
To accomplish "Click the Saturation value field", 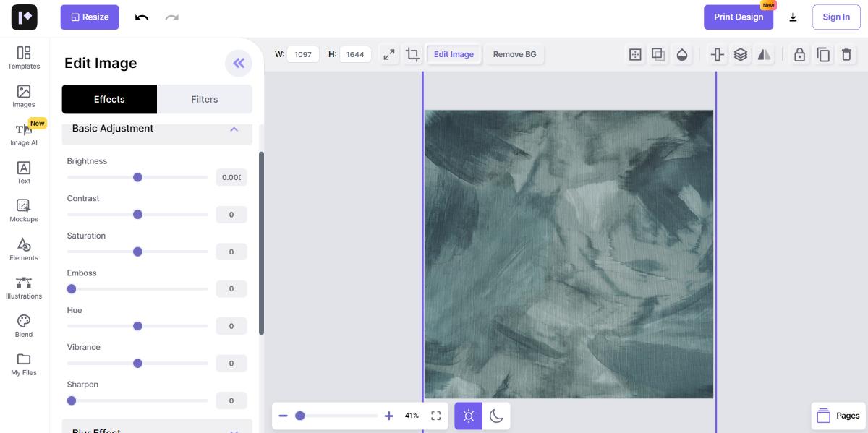I will click(231, 252).
